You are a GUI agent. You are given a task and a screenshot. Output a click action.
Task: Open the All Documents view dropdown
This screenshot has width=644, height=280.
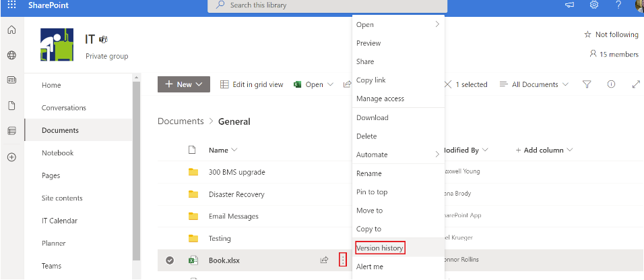pyautogui.click(x=534, y=84)
